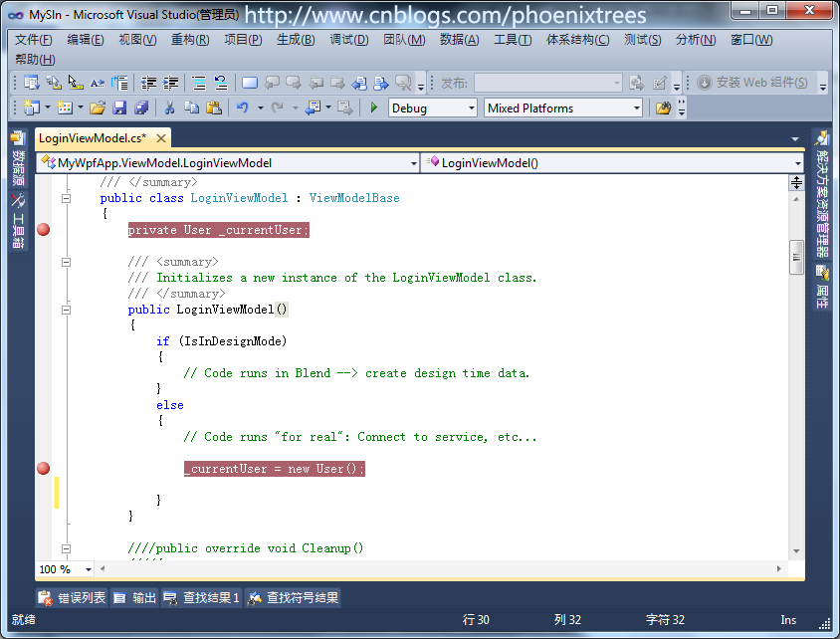This screenshot has width=840, height=639.
Task: Click the Display Word Completion icon
Action: (98, 83)
